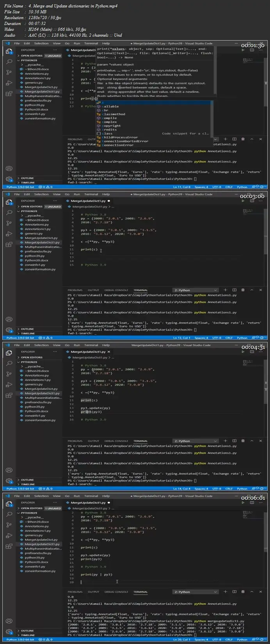Close MergeUpdateDict1.py tab in the 00:04:31 frame
Screen dimensions: 270x644
109,352
